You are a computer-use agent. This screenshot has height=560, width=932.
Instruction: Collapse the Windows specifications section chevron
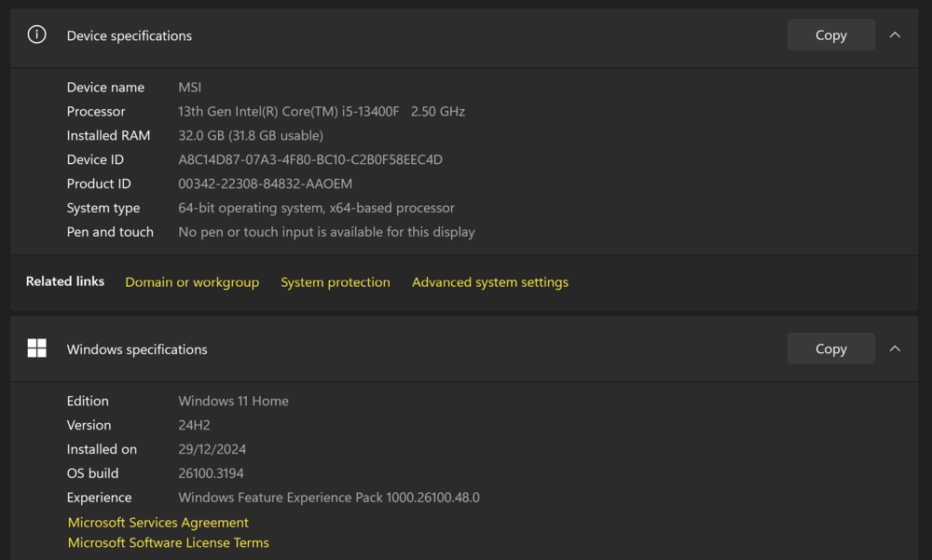[x=894, y=348]
